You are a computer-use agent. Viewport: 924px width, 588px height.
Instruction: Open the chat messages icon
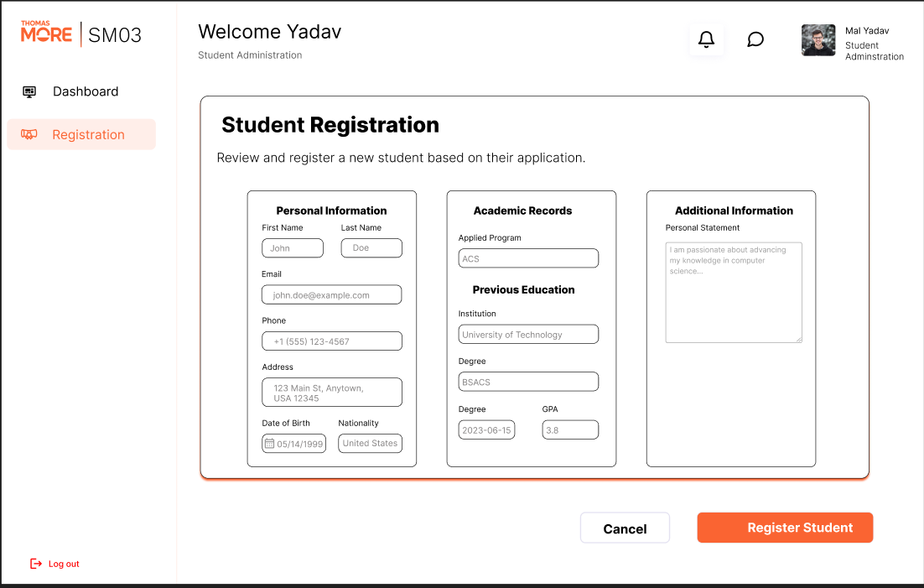[x=755, y=39]
